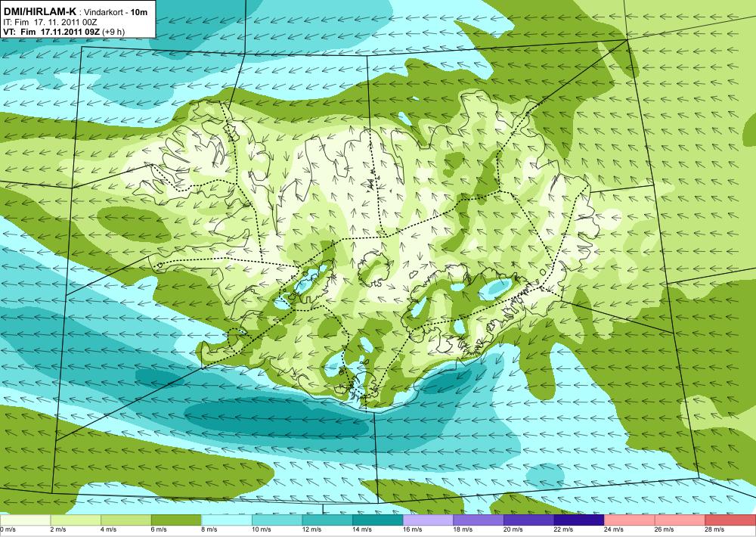
Task: Click the "24 m/s" legend label
Action: click(614, 529)
